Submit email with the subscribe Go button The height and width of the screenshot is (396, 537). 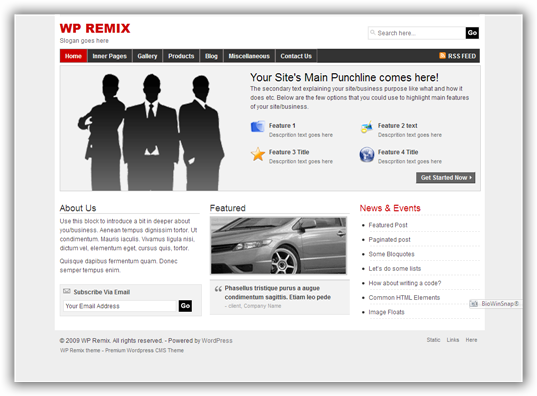[185, 306]
